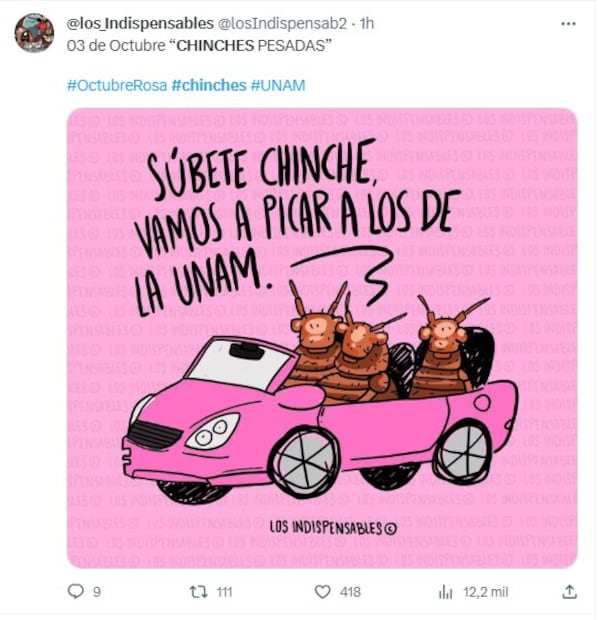The height and width of the screenshot is (620, 598).
Task: Click the reply count 9
Action: click(97, 592)
